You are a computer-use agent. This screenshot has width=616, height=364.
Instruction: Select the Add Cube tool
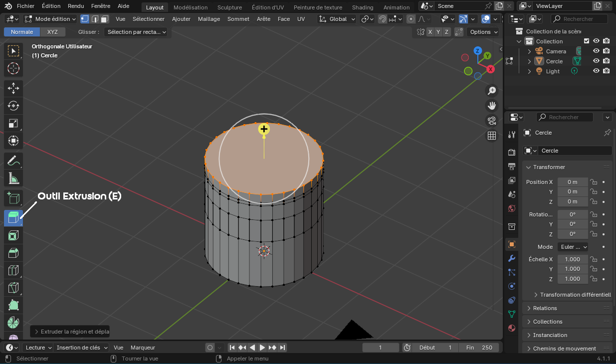(x=13, y=198)
